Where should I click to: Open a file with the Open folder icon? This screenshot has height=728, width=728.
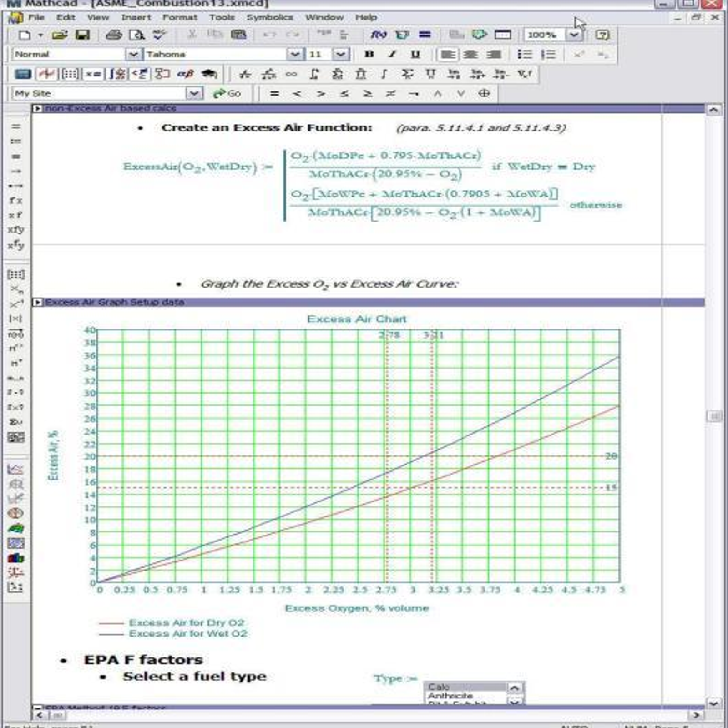59,35
